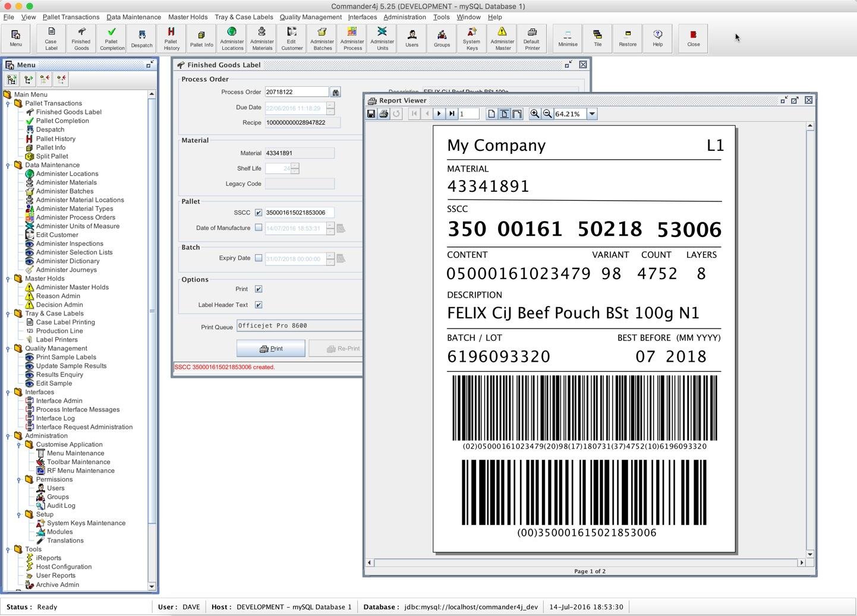Select the Administer Locations toolbar icon
Screen dimensions: 857x616
coord(232,38)
